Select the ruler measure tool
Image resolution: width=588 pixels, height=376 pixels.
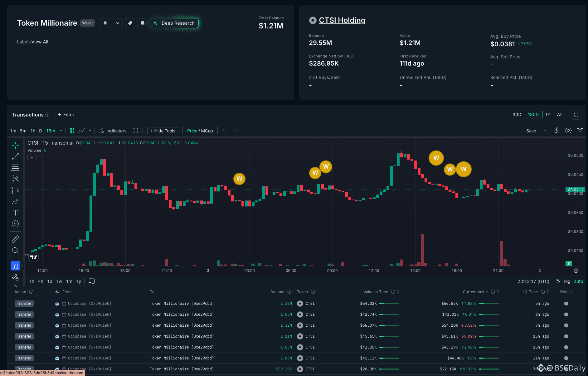[x=15, y=239]
